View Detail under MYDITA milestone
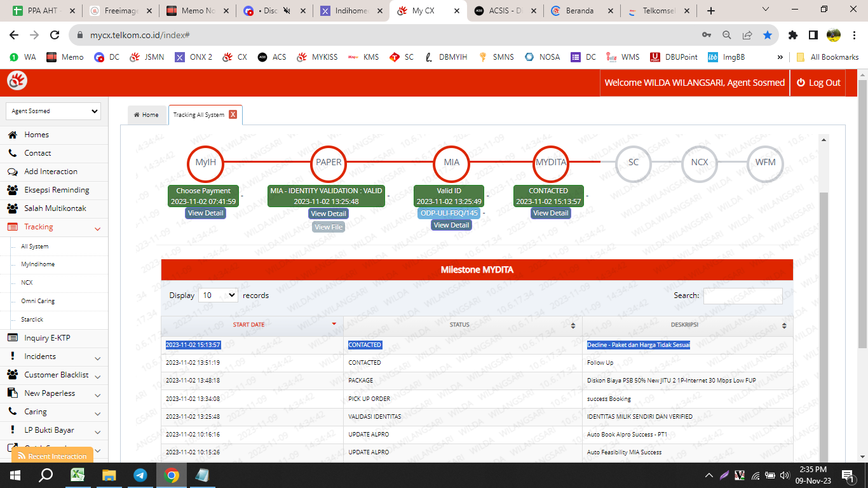Viewport: 868px width, 488px height. point(551,213)
